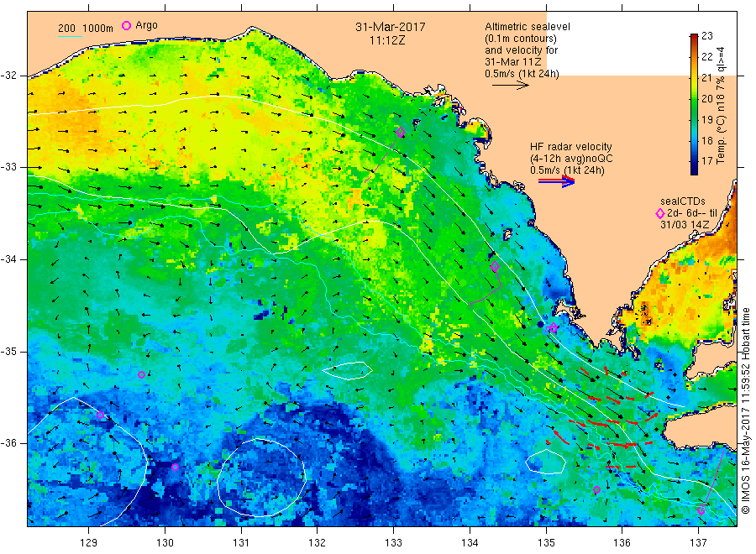
Task: Click the black altimetric velocity scale arrow
Action: click(510, 86)
